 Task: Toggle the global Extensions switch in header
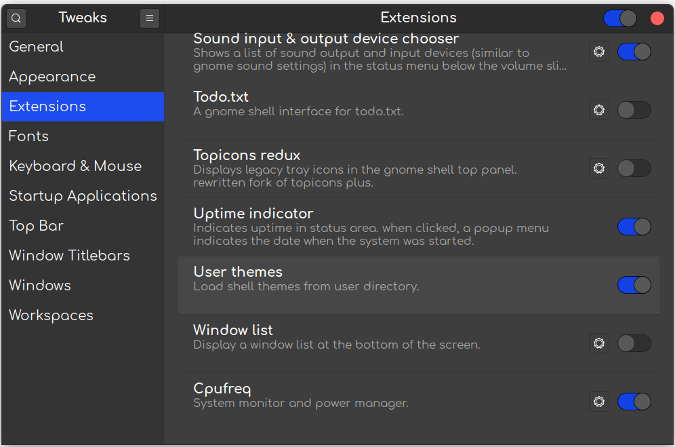click(620, 18)
